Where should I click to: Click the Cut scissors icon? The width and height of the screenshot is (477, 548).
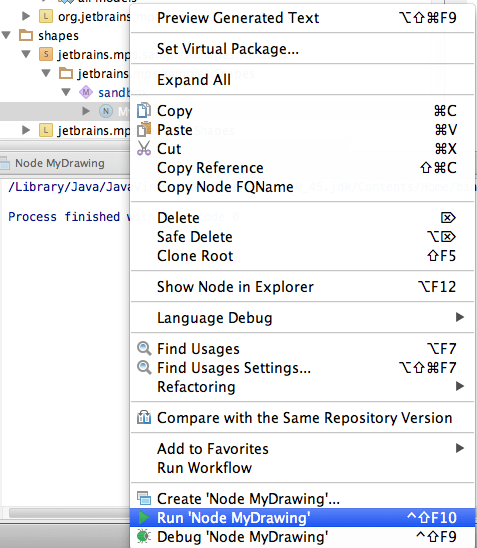coord(144,148)
